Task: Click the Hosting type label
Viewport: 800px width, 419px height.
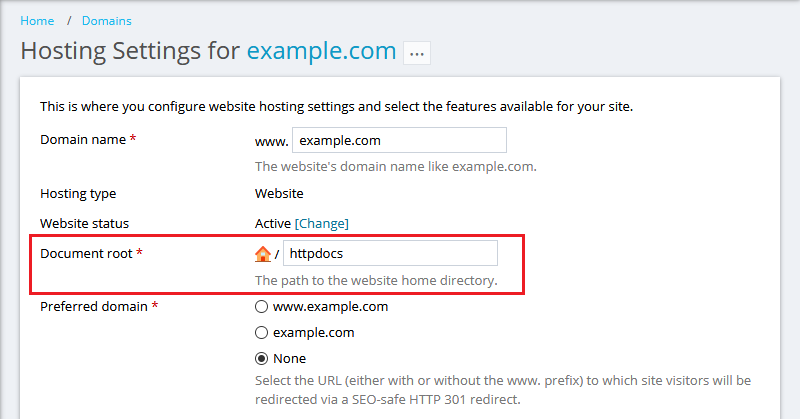Action: coord(78,194)
